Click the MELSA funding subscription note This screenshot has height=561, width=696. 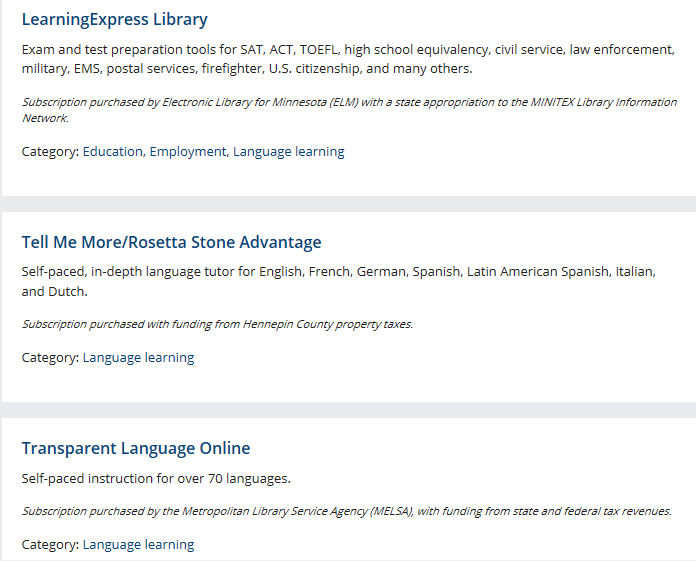(x=347, y=511)
